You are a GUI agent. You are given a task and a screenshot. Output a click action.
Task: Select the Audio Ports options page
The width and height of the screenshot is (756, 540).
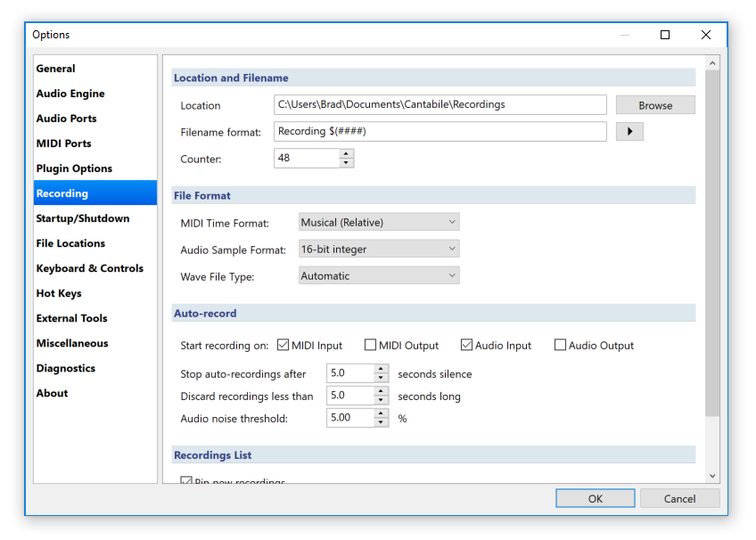coord(95,119)
